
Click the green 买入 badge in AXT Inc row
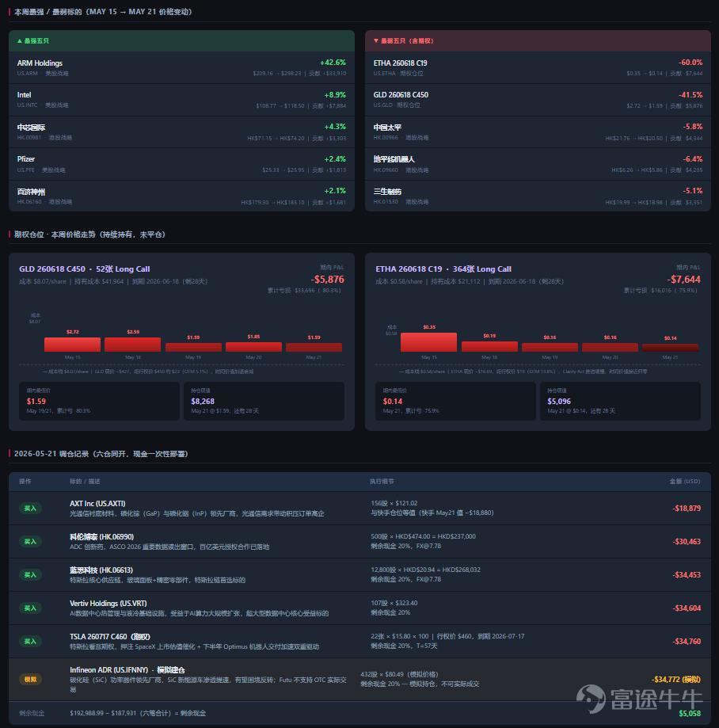[x=30, y=509]
